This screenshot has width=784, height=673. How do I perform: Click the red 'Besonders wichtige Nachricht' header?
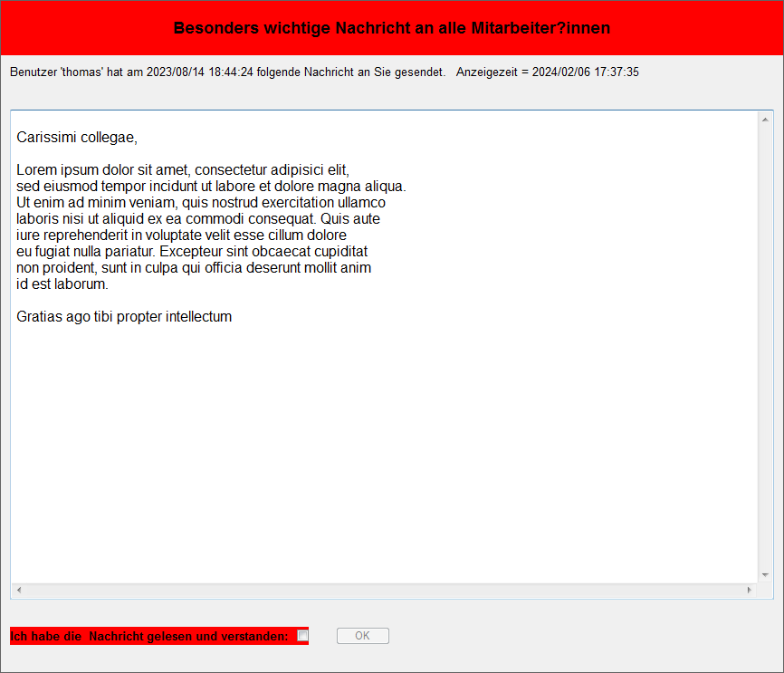[x=391, y=28]
